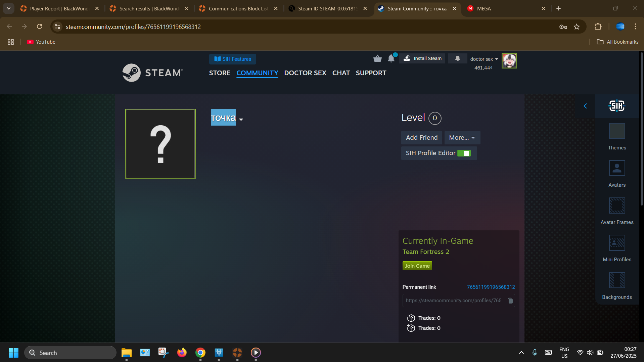Open Mini Profiles in SIH sidebar
Screen dimensions: 644x362
(617, 248)
